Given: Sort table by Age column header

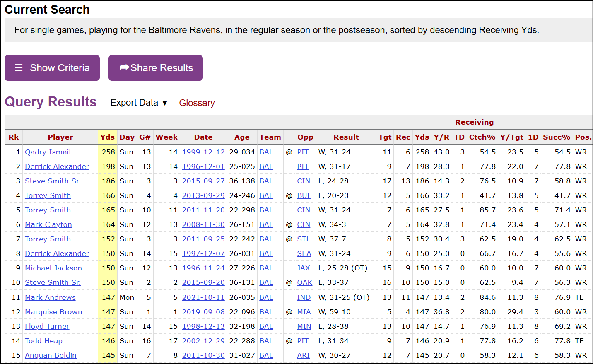Looking at the screenshot, I should tap(242, 137).
